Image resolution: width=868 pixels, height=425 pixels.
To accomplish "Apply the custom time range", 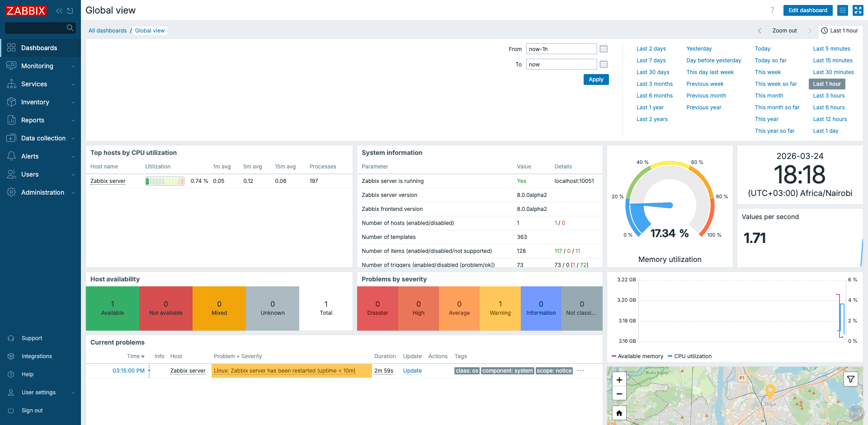I will [x=596, y=79].
